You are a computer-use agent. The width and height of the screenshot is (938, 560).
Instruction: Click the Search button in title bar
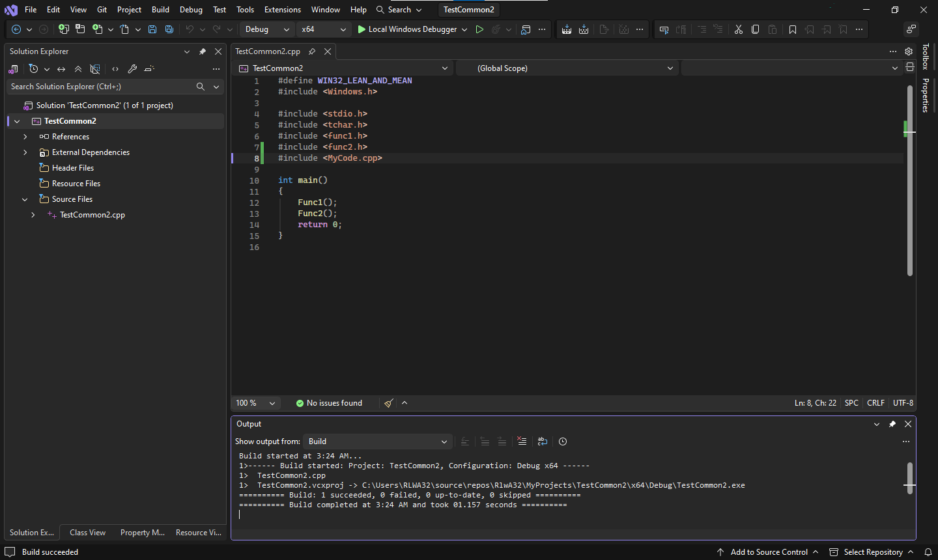click(x=399, y=10)
